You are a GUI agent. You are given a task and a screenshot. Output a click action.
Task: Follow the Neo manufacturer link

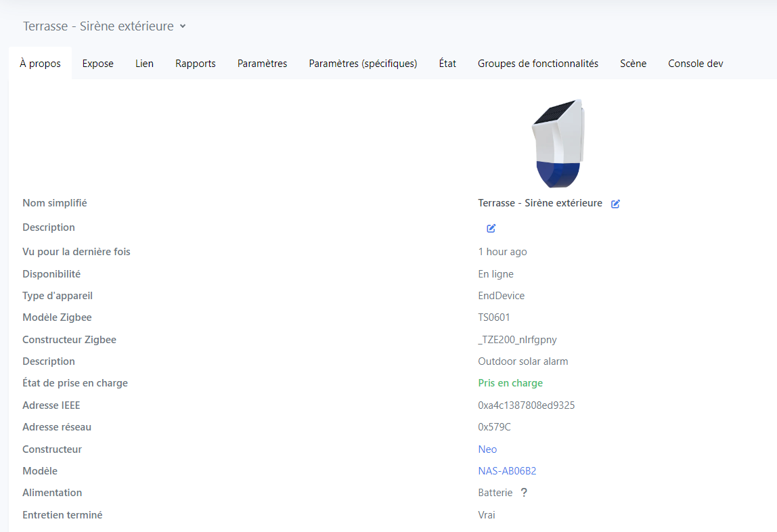[487, 449]
